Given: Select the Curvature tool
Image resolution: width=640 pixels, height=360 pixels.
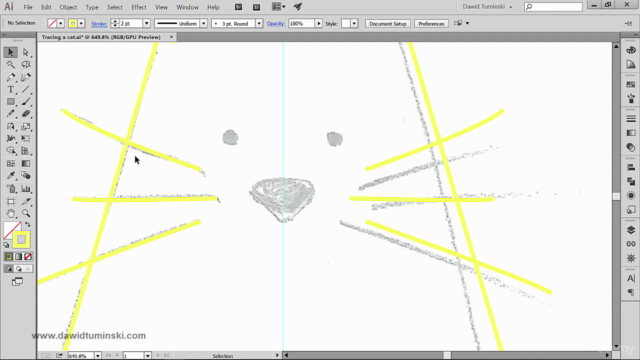Looking at the screenshot, I should 26,77.
